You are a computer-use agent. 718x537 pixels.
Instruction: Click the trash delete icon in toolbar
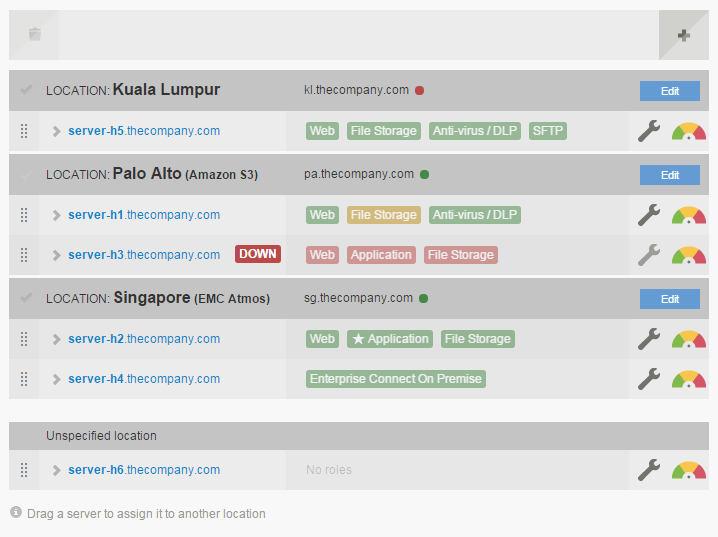(35, 35)
